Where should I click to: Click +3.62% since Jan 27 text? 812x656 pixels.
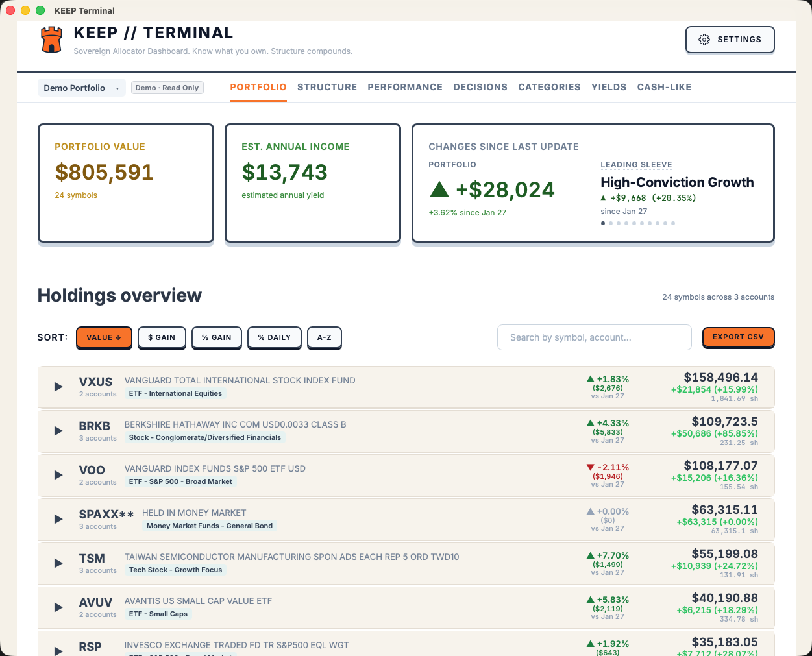[x=467, y=212]
